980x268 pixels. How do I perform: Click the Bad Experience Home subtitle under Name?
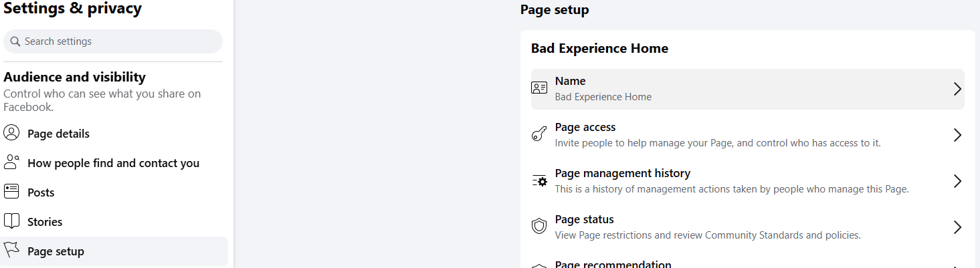coord(603,97)
